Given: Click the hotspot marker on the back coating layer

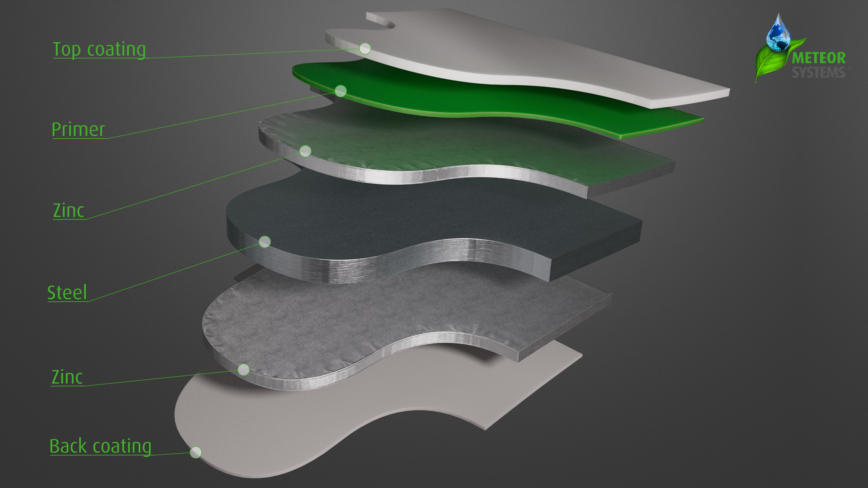Looking at the screenshot, I should pyautogui.click(x=196, y=452).
